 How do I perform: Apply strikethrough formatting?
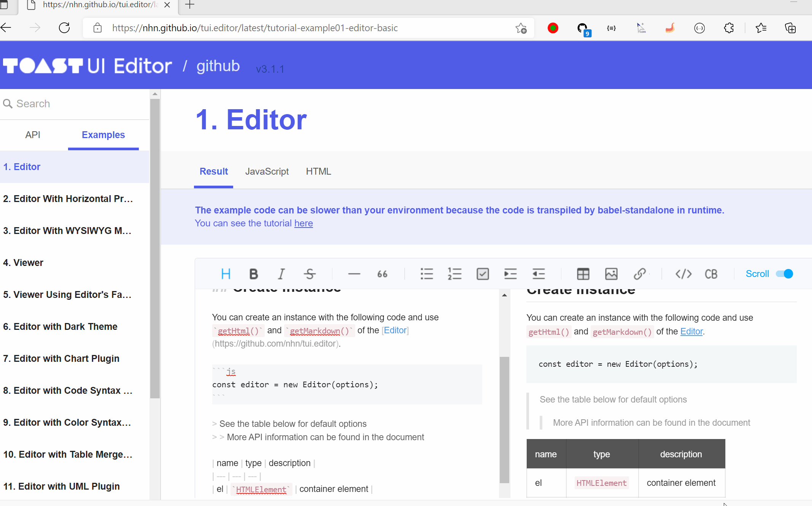309,274
